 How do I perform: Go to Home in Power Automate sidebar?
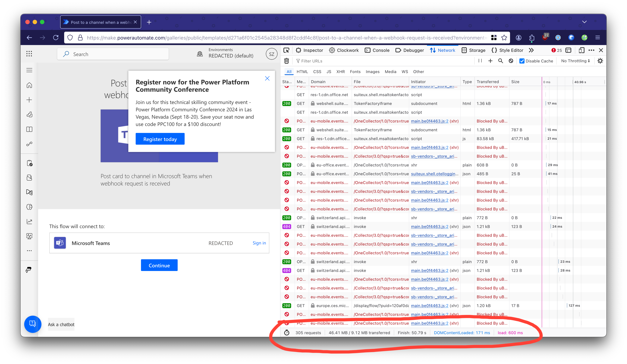click(29, 85)
